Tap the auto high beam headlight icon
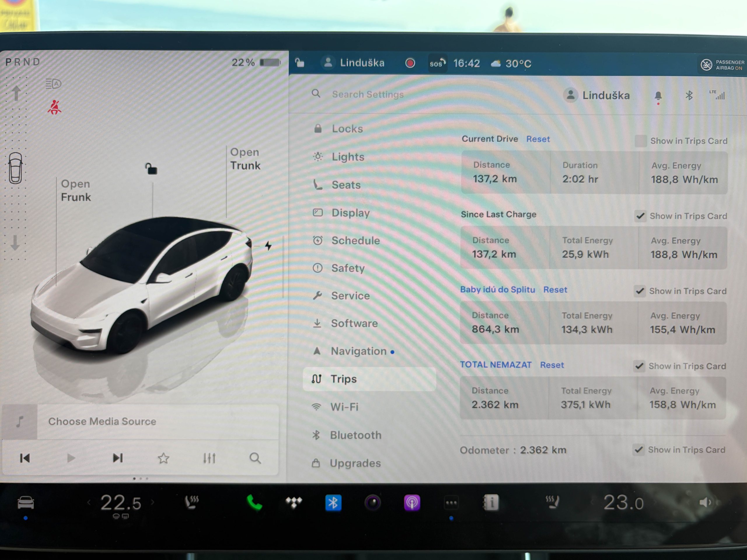This screenshot has height=560, width=747. click(x=53, y=84)
